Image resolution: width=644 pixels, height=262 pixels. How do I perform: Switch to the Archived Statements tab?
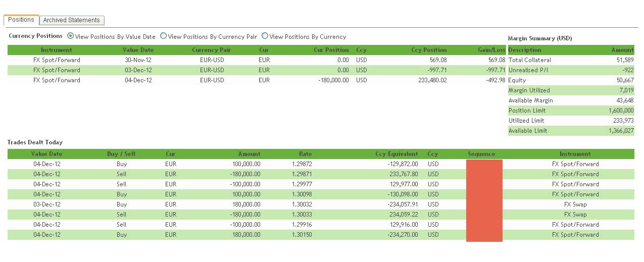tap(71, 20)
